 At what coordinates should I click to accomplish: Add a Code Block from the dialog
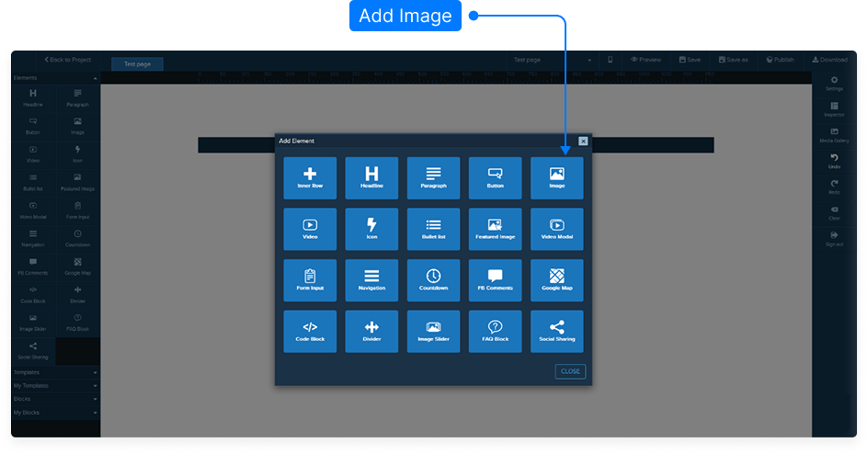point(310,332)
